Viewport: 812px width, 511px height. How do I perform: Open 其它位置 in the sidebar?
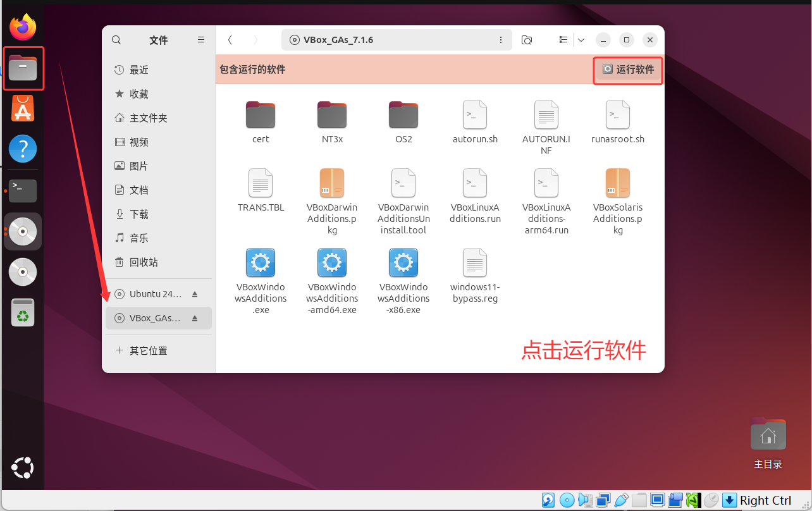(x=158, y=350)
